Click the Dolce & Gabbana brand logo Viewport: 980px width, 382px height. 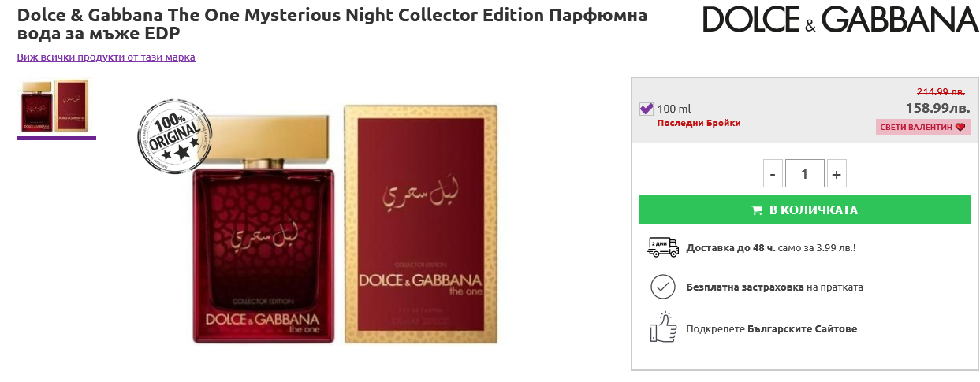coord(840,20)
